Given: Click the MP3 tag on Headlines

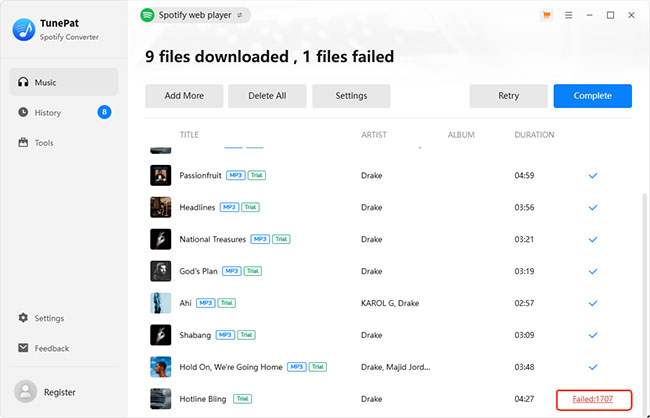Looking at the screenshot, I should pyautogui.click(x=229, y=207).
